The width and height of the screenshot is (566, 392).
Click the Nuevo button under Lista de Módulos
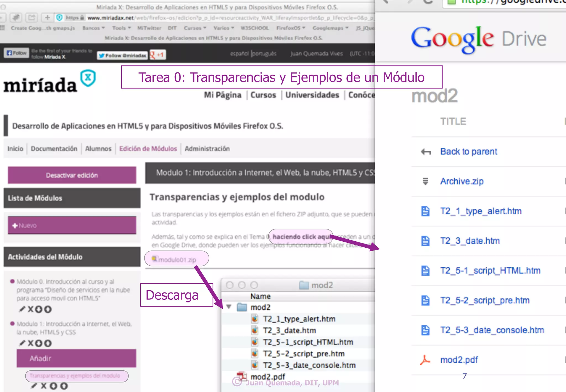72,225
